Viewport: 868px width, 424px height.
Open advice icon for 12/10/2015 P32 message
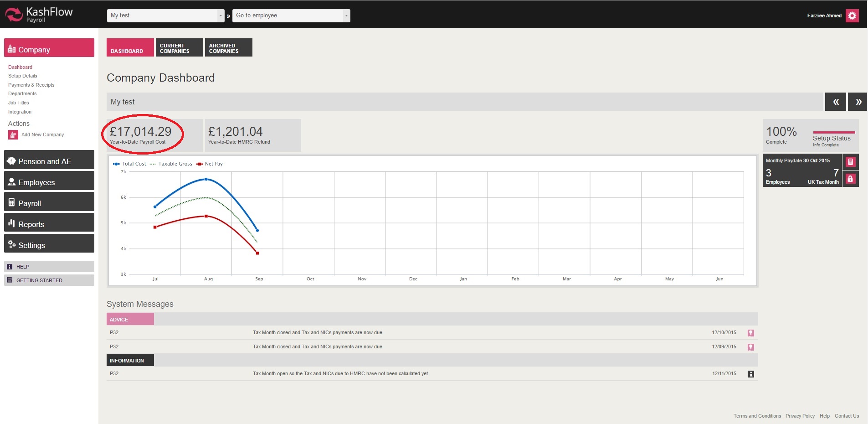point(750,333)
